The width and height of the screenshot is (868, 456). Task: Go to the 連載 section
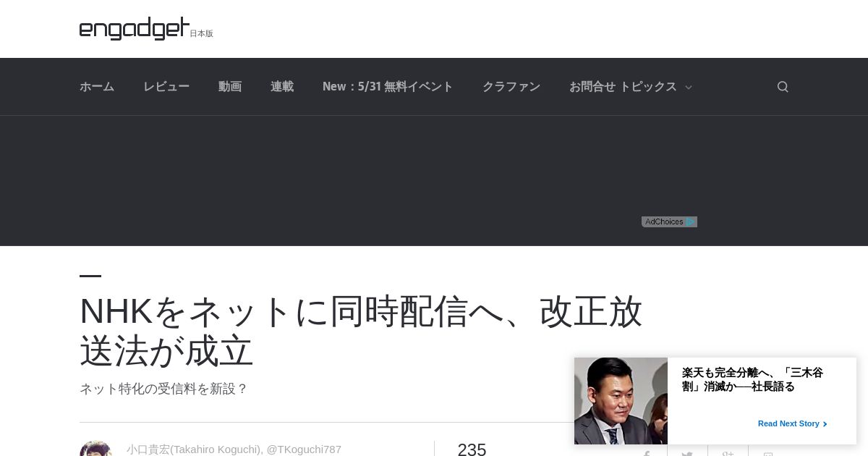pyautogui.click(x=282, y=87)
